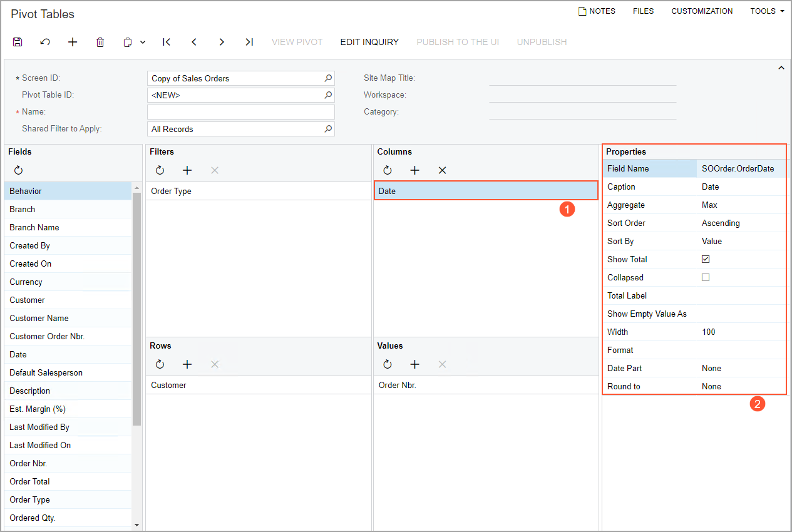Remove the selected Columns field
This screenshot has height=532, width=792.
point(442,170)
